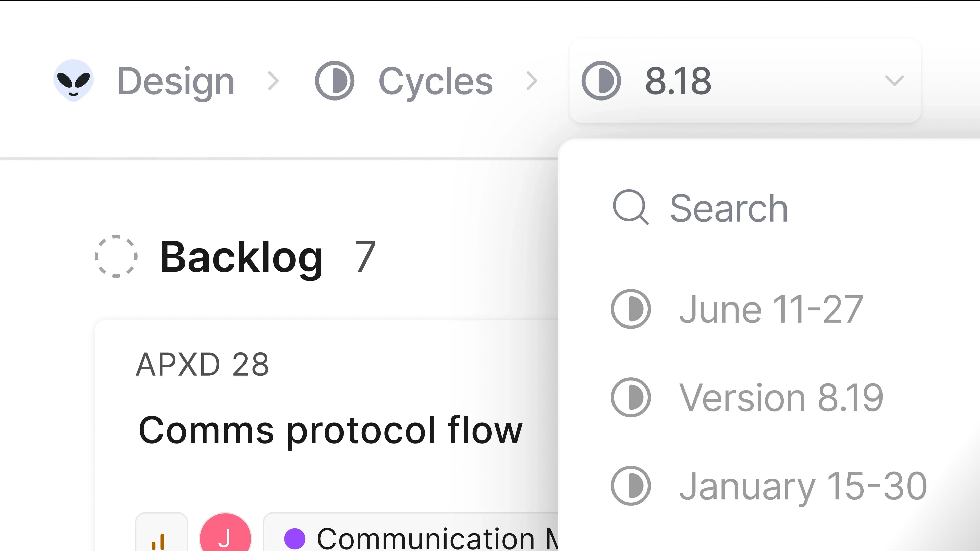This screenshot has width=980, height=551.
Task: Navigate to Design via the breadcrumb
Action: point(175,80)
